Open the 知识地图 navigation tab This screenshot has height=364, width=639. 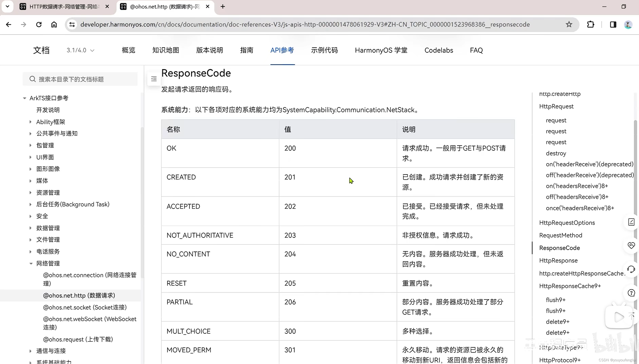(x=166, y=50)
